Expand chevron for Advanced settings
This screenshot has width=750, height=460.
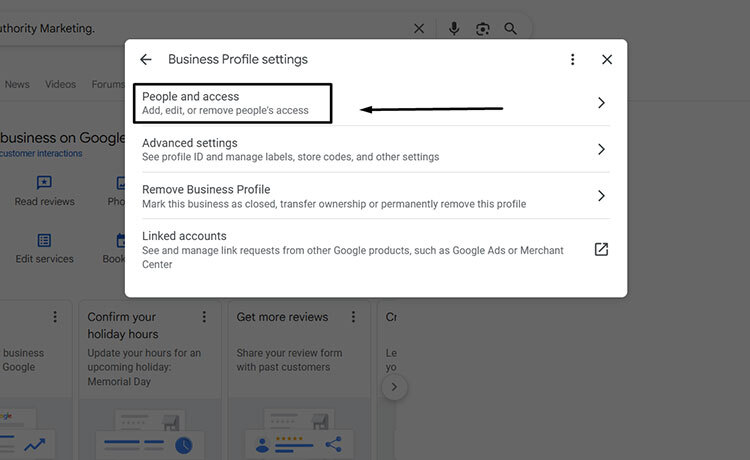pyautogui.click(x=601, y=149)
